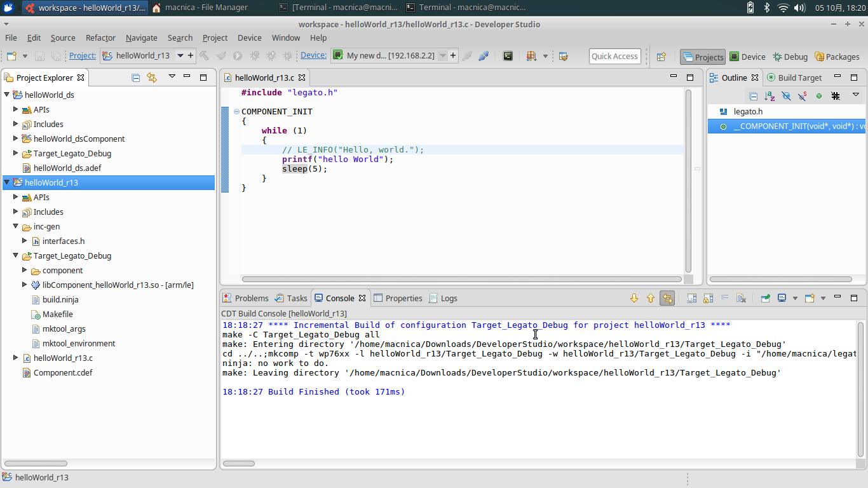Click the Open Perspective icon
This screenshot has height=488, width=868.
[661, 57]
